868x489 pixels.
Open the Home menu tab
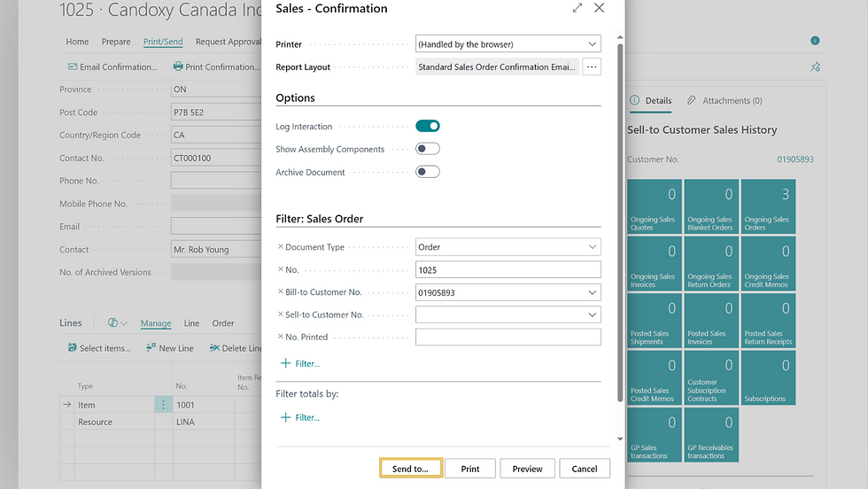click(x=77, y=42)
